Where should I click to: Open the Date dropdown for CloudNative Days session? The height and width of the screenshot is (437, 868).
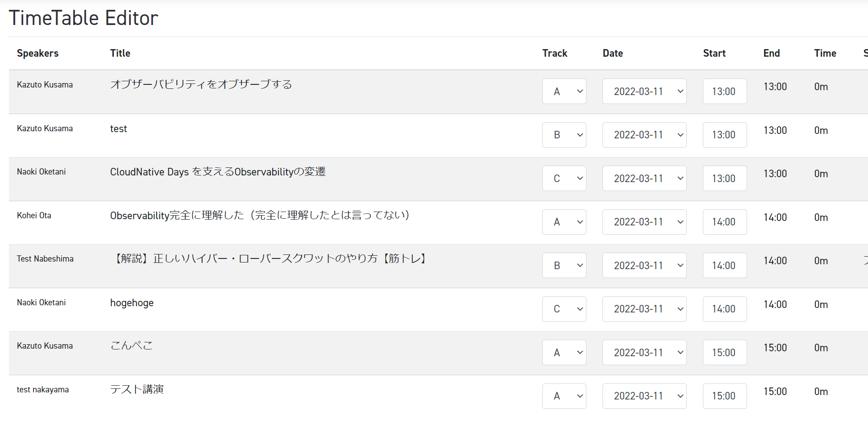click(x=644, y=178)
